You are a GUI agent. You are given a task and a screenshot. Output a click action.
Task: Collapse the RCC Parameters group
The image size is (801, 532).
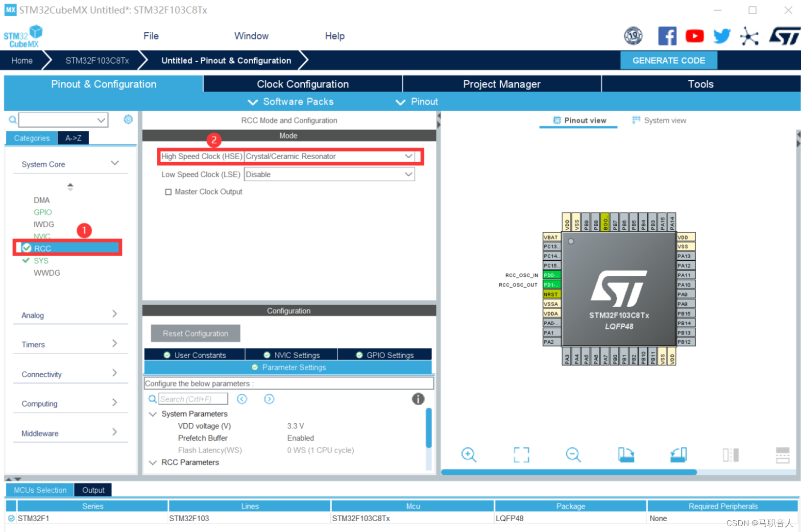point(153,462)
